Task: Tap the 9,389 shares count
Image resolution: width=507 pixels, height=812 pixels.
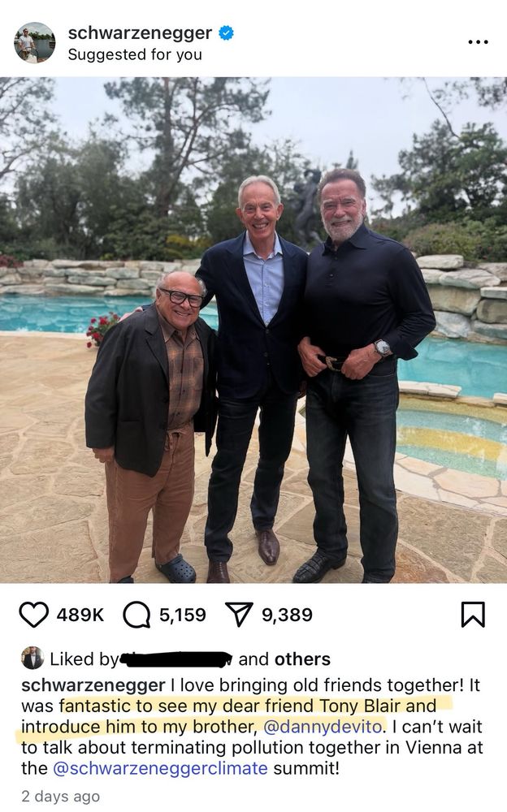Action: click(x=287, y=615)
